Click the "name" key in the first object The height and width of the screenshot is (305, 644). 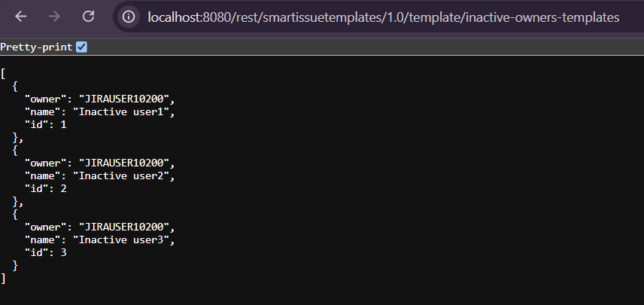(x=44, y=112)
